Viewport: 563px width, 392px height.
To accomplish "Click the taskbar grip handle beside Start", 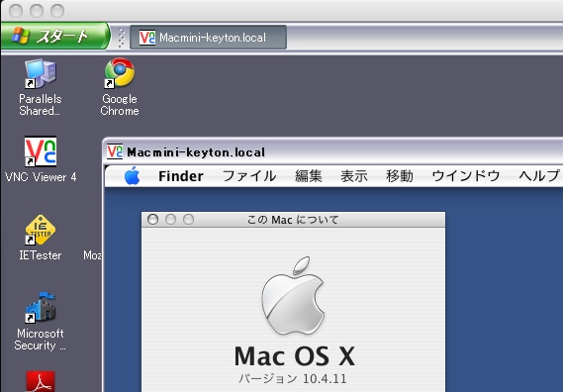I will click(121, 37).
